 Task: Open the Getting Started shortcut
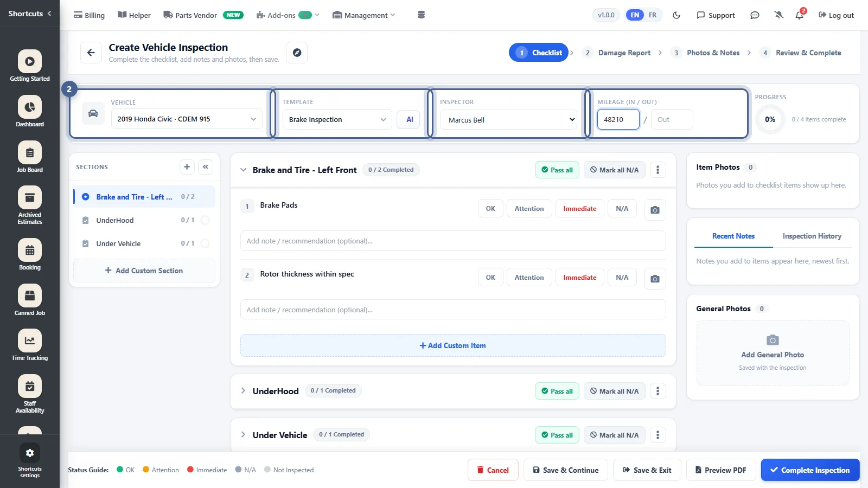(x=30, y=66)
